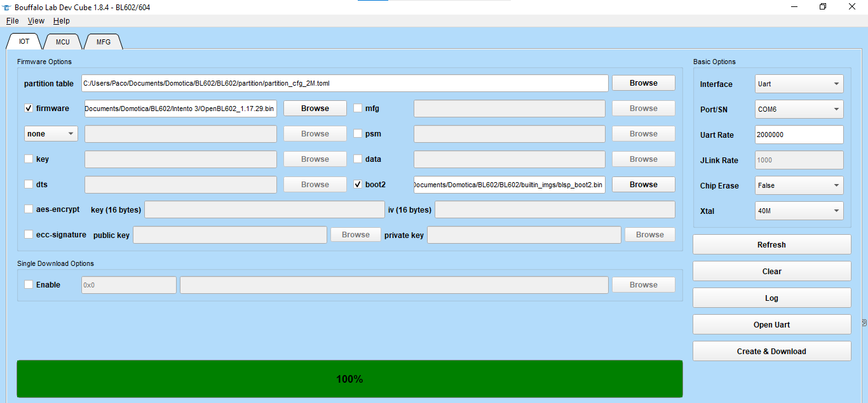Open the Port/SN dropdown showing COM6
868x403 pixels.
pos(799,109)
